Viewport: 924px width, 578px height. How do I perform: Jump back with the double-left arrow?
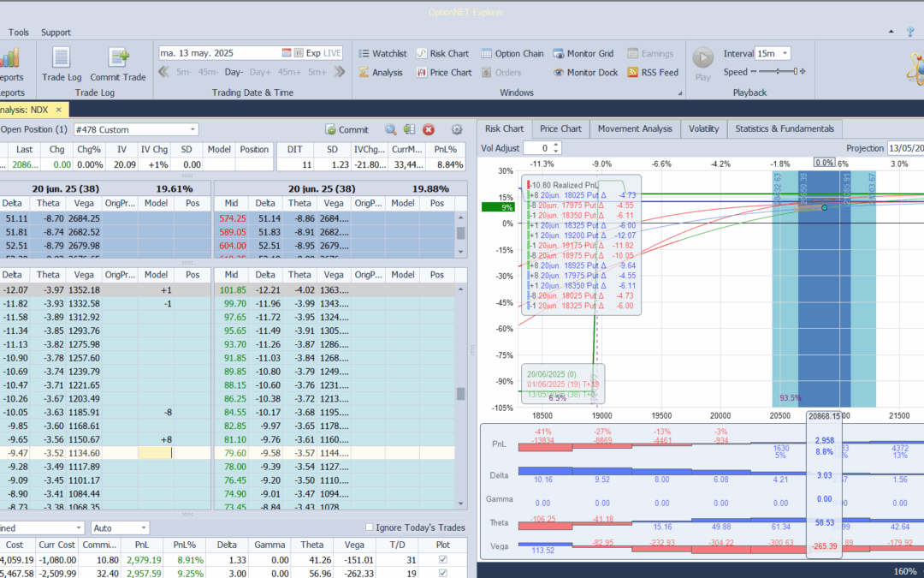163,72
